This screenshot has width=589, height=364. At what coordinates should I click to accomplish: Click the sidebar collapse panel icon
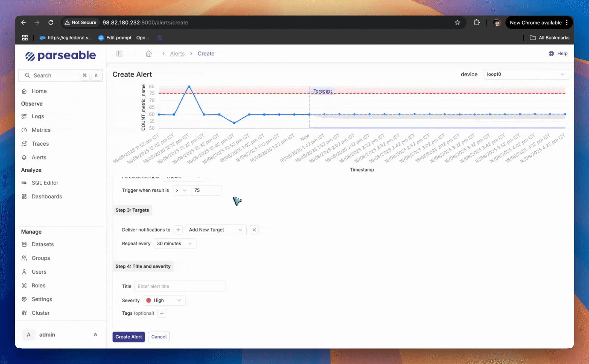click(119, 54)
